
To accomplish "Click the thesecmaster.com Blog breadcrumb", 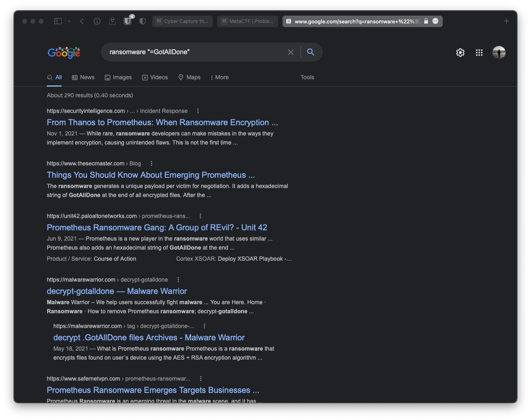I will point(94,163).
